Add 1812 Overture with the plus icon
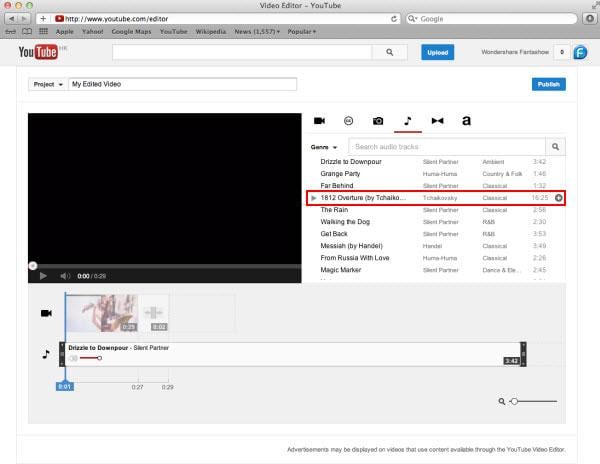Viewport: 600px width, 464px height. click(558, 198)
